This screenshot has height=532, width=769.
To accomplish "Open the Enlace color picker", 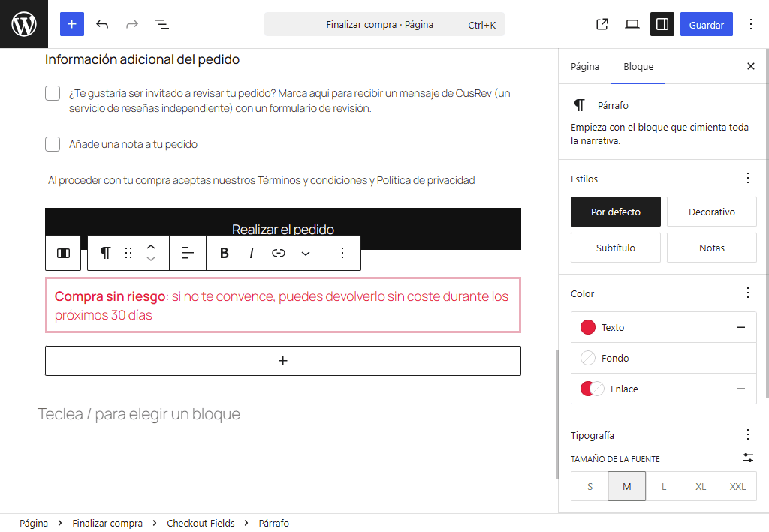I will pyautogui.click(x=654, y=389).
